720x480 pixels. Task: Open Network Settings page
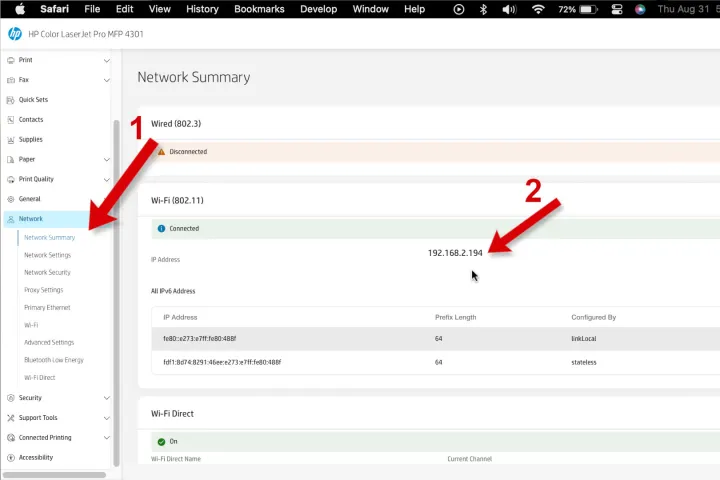pyautogui.click(x=47, y=255)
